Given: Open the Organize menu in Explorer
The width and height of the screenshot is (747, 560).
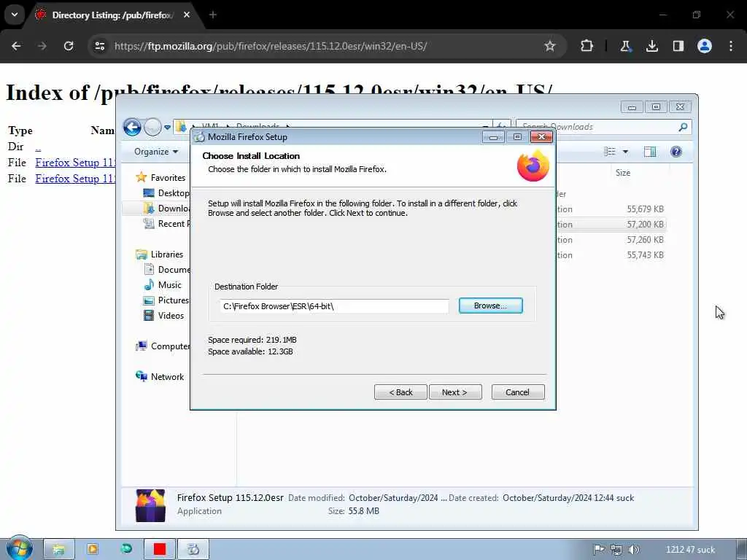Looking at the screenshot, I should 156,152.
